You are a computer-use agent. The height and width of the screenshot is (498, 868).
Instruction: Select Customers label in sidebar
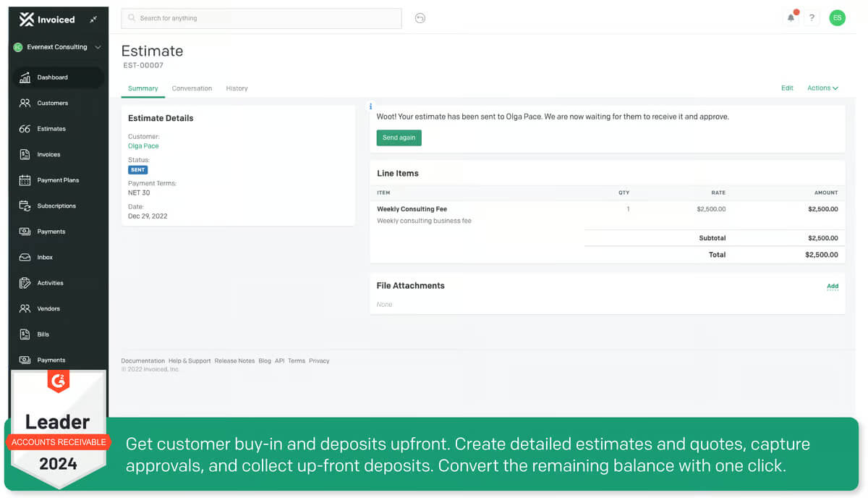pos(53,103)
